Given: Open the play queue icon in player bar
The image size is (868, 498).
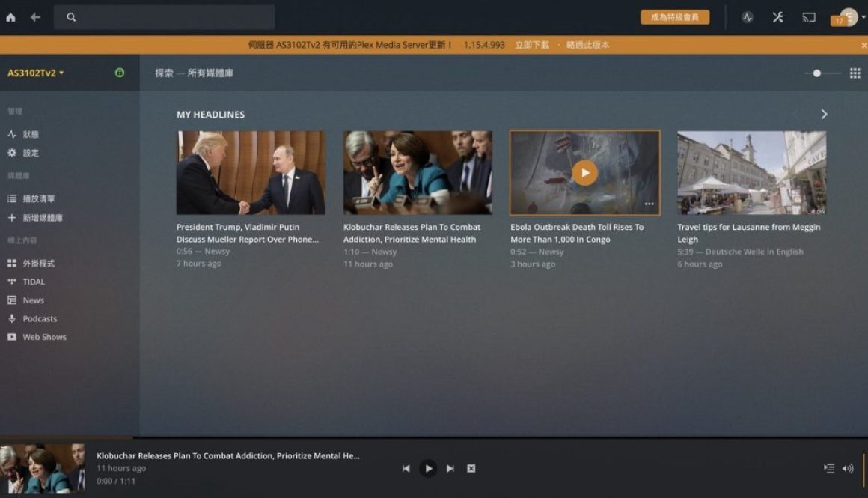Looking at the screenshot, I should [828, 468].
